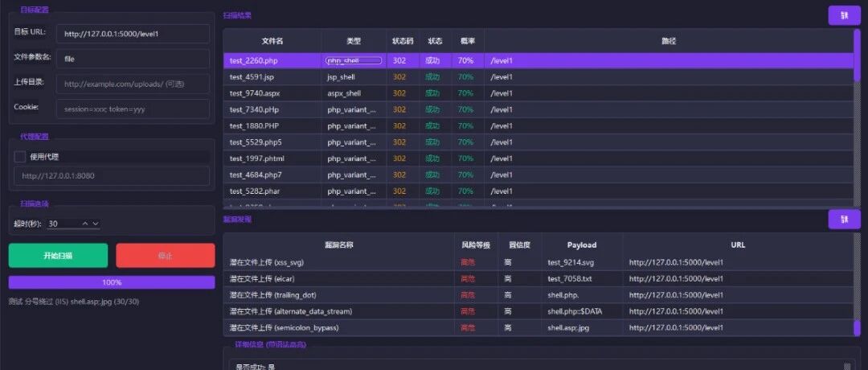Image resolution: width=868 pixels, height=370 pixels.
Task: Click the aspx_shell type cell
Action: click(354, 93)
